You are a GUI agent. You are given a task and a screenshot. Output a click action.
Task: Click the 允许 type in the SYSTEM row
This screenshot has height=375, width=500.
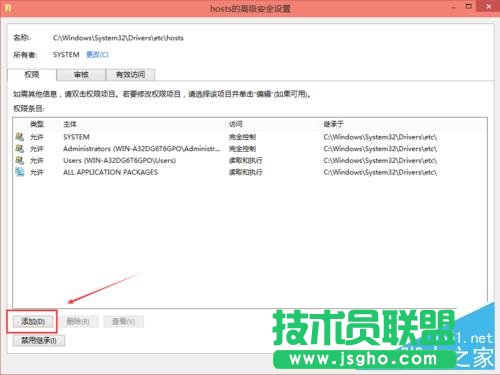(x=37, y=137)
